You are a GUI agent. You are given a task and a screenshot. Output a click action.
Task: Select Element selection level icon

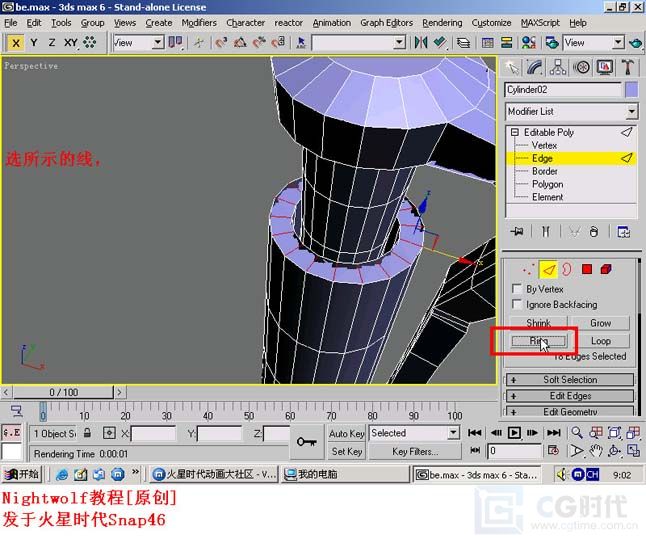pos(606,270)
